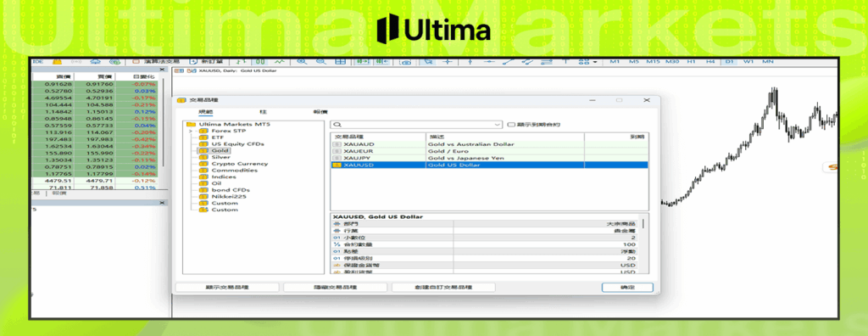Click the screenshot camera toolbar icon

click(x=405, y=62)
